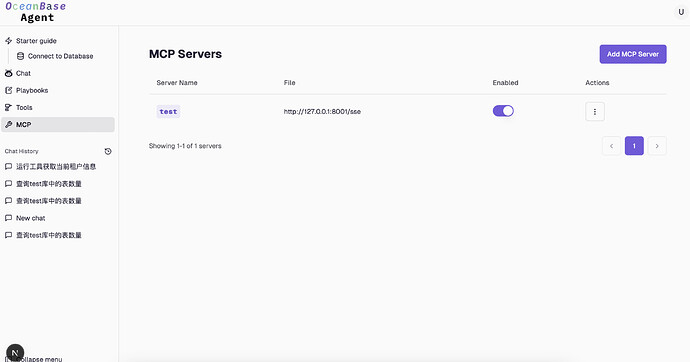This screenshot has width=690, height=362.
Task: Select page 1 in pagination
Action: [x=634, y=146]
